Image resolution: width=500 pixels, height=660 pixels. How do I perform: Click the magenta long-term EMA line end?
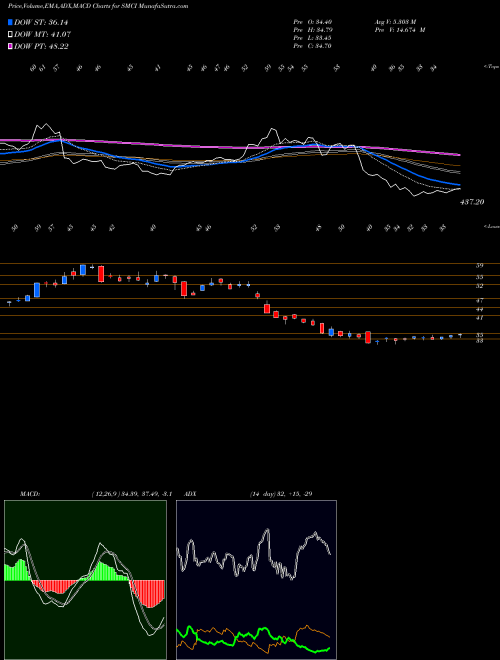(x=458, y=154)
